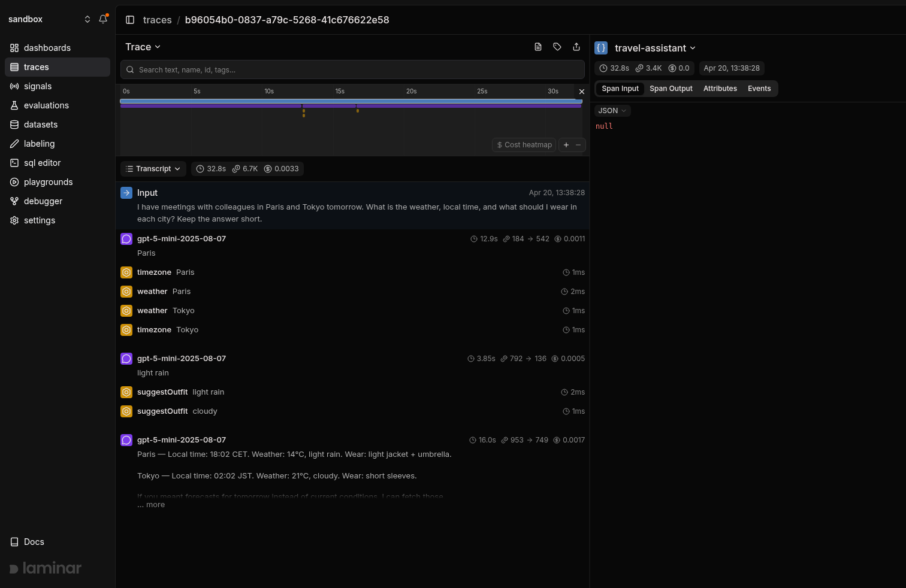Go to signals page
The width and height of the screenshot is (906, 588).
[58, 86]
